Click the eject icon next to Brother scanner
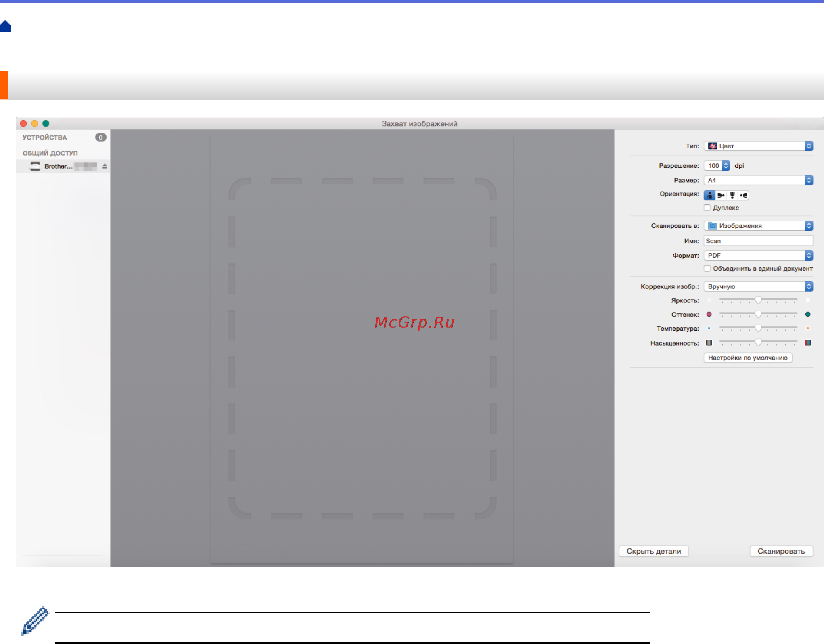 pyautogui.click(x=105, y=166)
